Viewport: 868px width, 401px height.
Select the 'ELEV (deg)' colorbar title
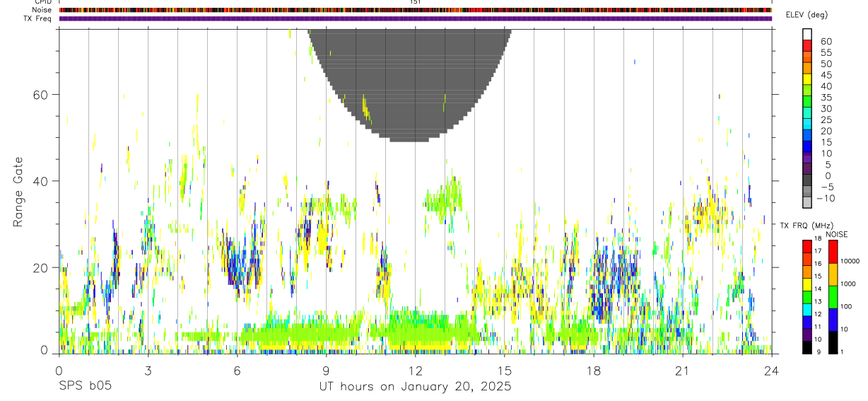coord(807,15)
